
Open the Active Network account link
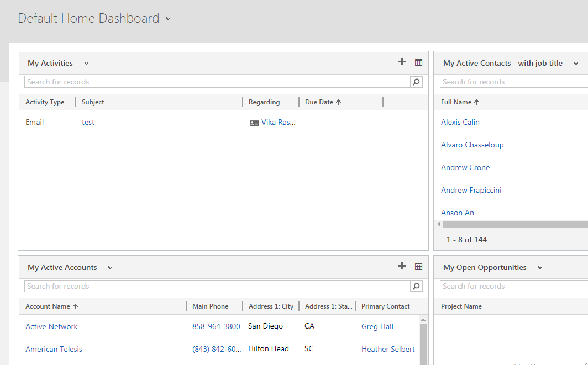51,326
